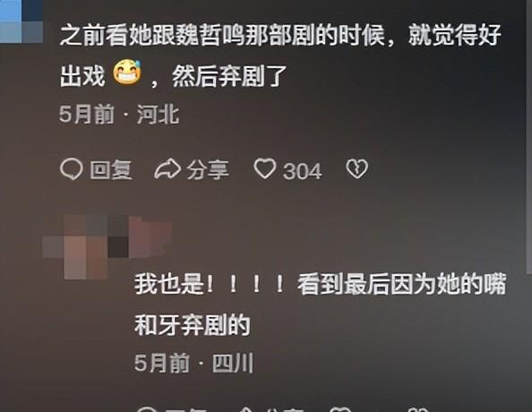Click the 5月前 · 河北 timestamp
This screenshot has height=412, width=532.
pos(119,115)
